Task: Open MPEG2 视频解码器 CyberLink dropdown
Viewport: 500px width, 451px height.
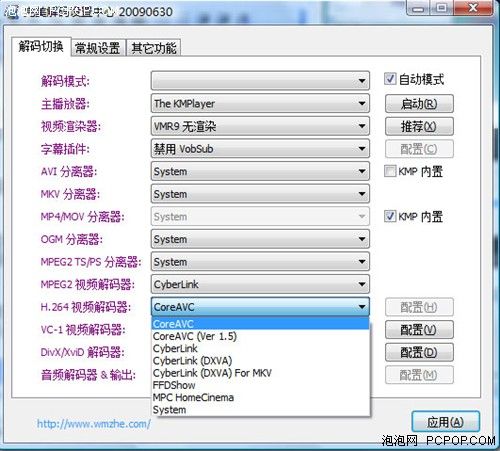Action: 260,284
